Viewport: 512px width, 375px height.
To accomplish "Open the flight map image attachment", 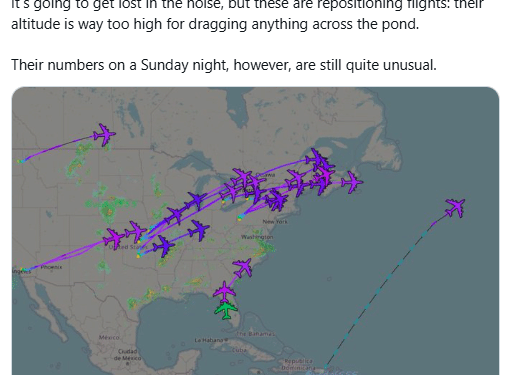I will (x=255, y=231).
